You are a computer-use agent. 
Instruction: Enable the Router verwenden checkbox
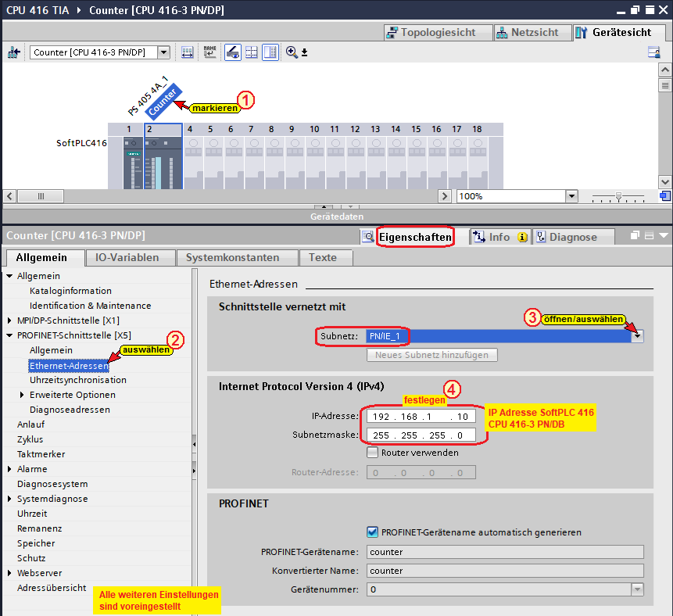pos(373,453)
